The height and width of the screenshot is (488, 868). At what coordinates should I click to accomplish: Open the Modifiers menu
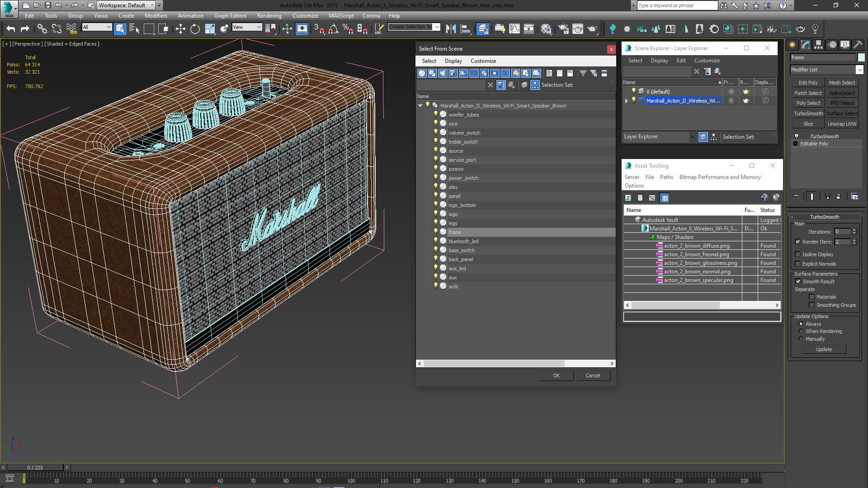(156, 16)
